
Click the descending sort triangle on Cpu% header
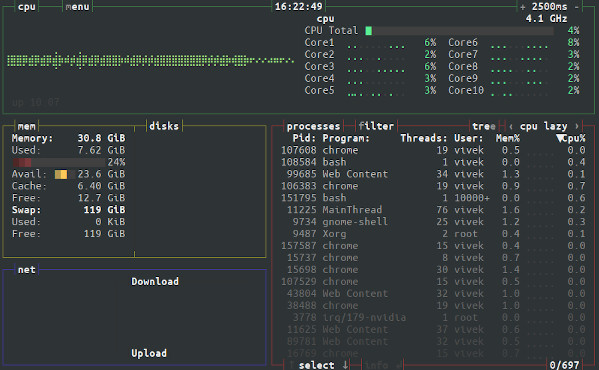[x=560, y=138]
